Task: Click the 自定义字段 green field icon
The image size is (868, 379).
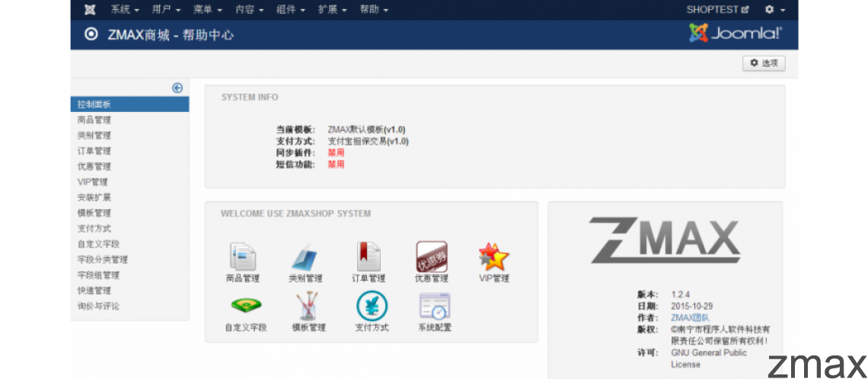Action: click(x=246, y=304)
